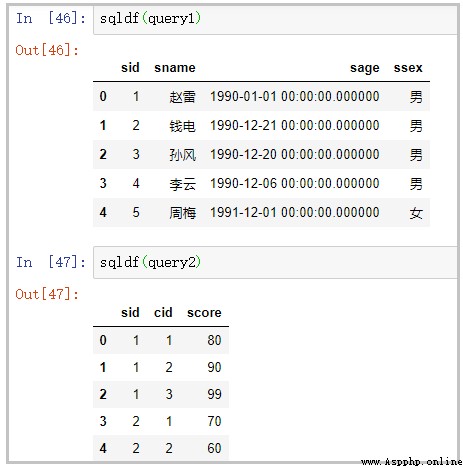This screenshot has height=468, width=463.
Task: Select the In [47] prompt label
Action: (x=51, y=262)
